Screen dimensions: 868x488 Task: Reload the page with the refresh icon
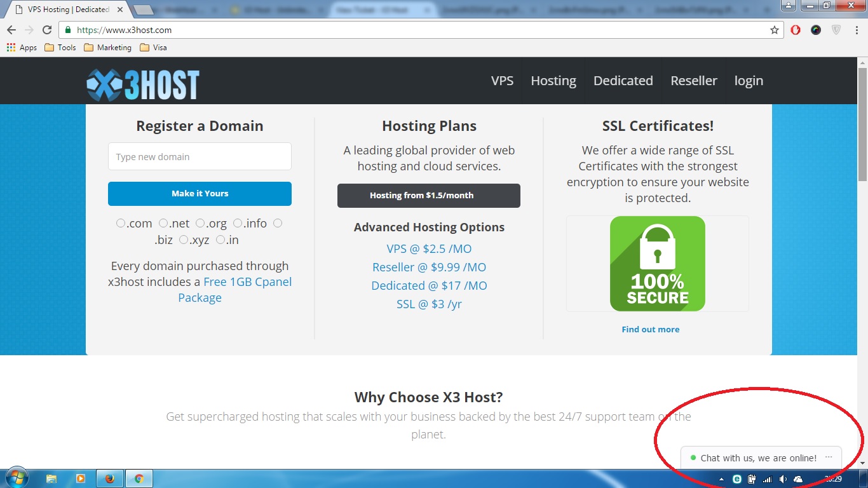(x=46, y=30)
